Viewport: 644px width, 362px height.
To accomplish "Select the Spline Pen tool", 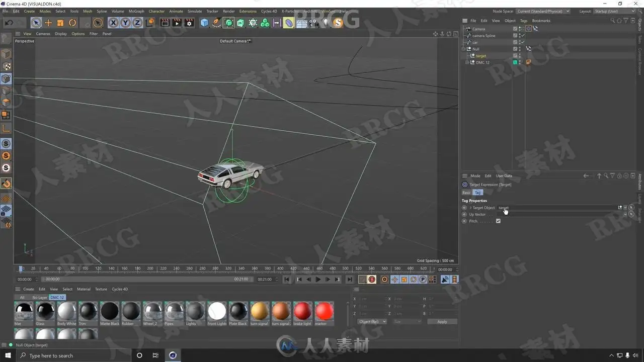I will [216, 23].
